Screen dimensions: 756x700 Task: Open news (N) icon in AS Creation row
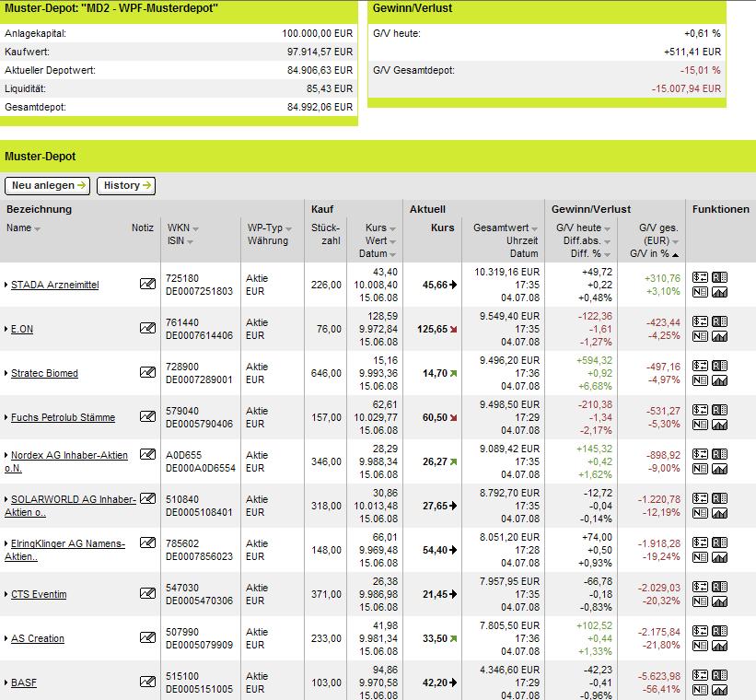tap(700, 646)
